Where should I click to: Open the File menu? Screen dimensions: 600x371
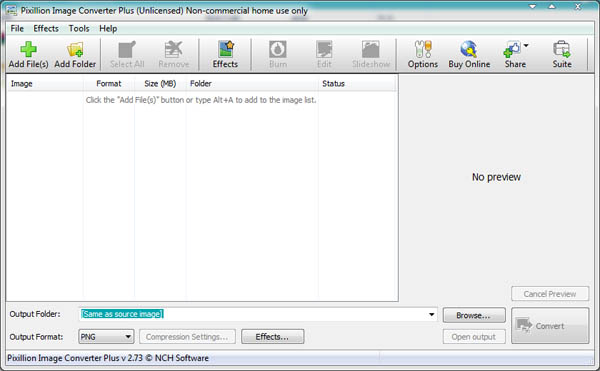[17, 29]
